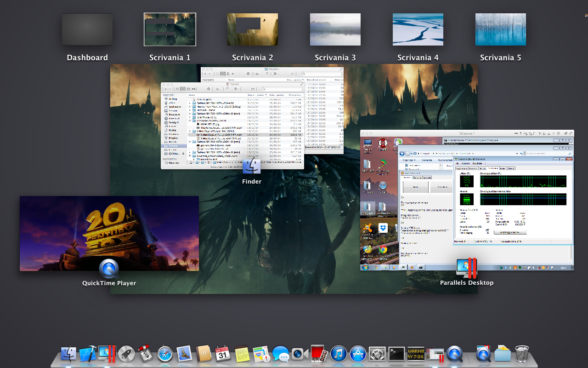Open yellow Notes icon in Dock
The width and height of the screenshot is (588, 368).
point(242,354)
